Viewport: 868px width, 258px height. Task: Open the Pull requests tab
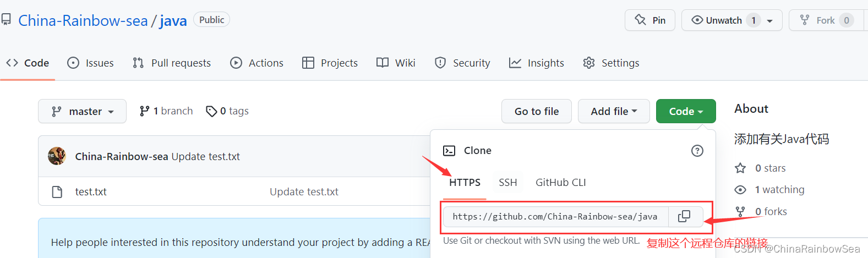(172, 63)
